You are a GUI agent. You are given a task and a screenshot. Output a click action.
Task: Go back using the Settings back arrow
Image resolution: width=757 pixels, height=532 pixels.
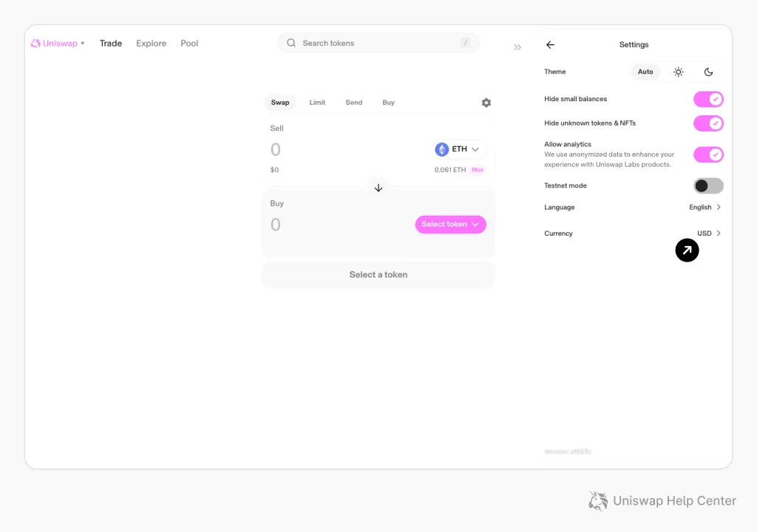pyautogui.click(x=550, y=45)
